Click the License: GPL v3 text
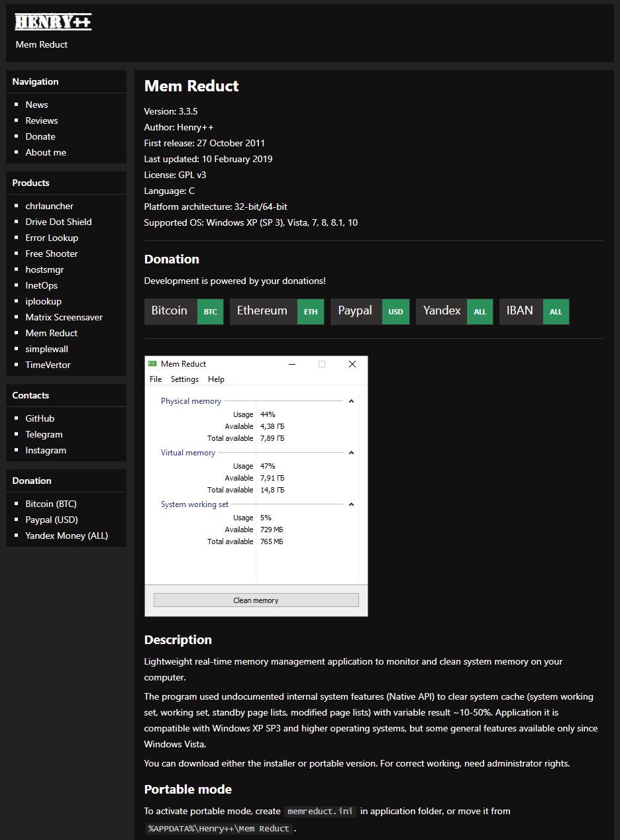This screenshot has width=620, height=840. (176, 175)
